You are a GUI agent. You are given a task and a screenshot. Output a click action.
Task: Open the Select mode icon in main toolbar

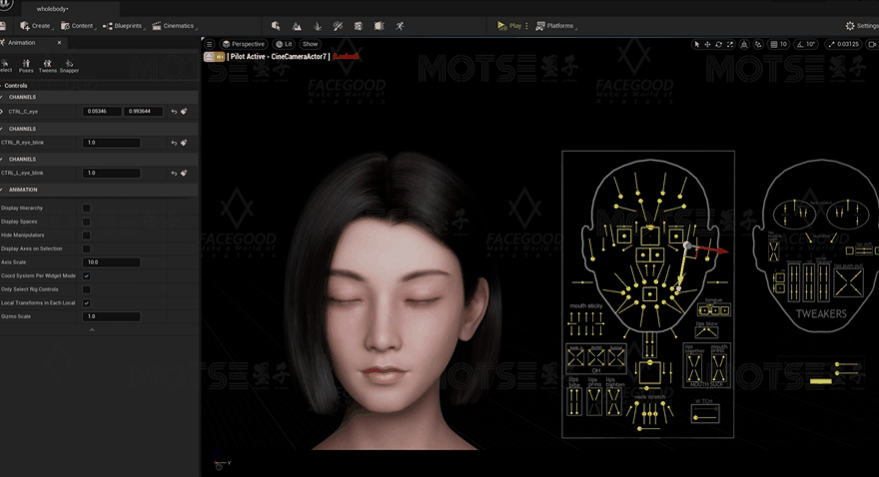(x=275, y=26)
